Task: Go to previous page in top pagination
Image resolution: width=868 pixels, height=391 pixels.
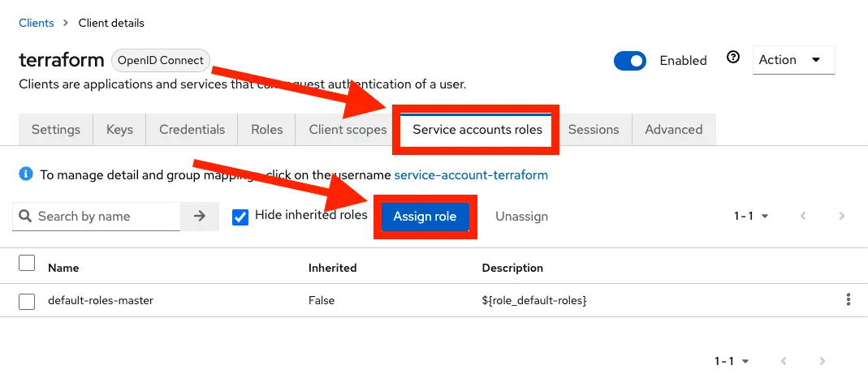Action: [x=803, y=217]
